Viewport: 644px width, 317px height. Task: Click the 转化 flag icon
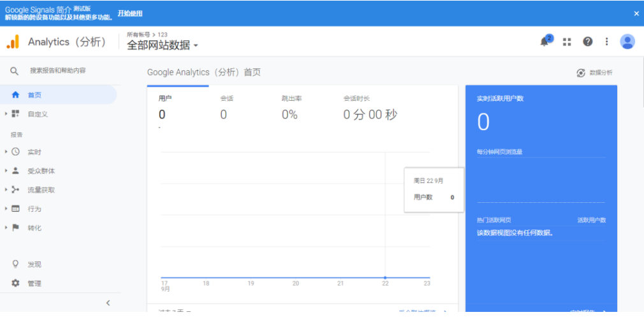(15, 228)
